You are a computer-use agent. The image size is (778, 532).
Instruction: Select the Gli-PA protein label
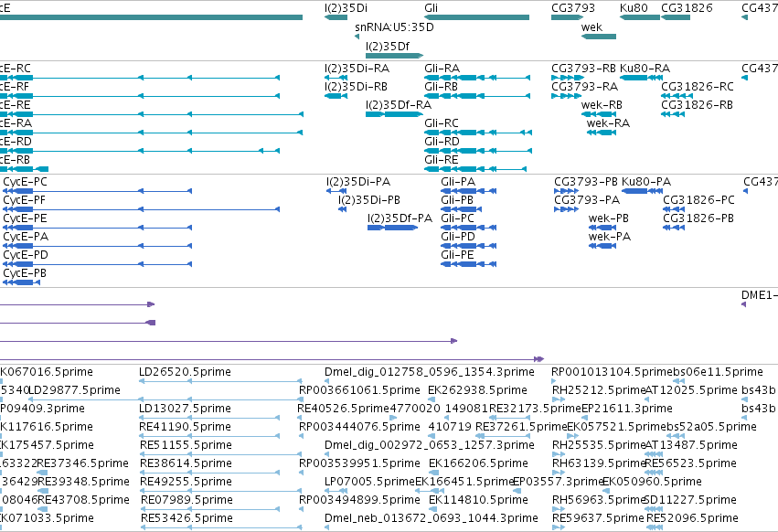pyautogui.click(x=458, y=182)
